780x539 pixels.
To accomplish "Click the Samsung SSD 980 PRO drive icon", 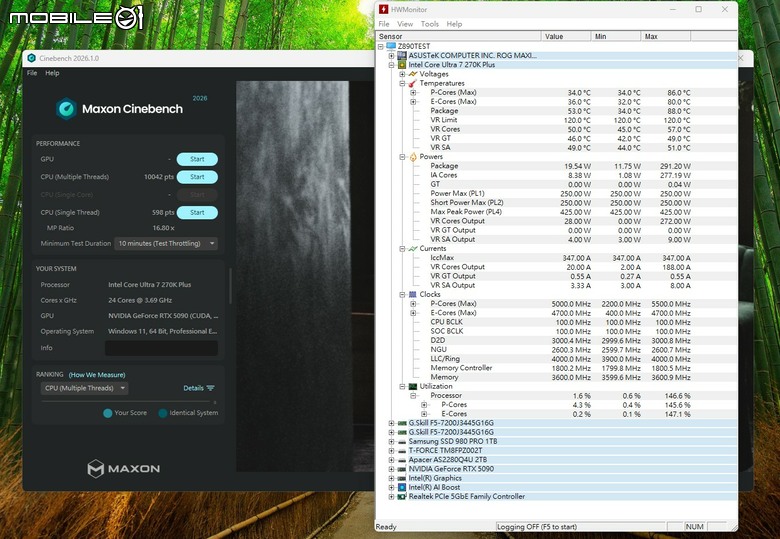I will click(x=402, y=442).
